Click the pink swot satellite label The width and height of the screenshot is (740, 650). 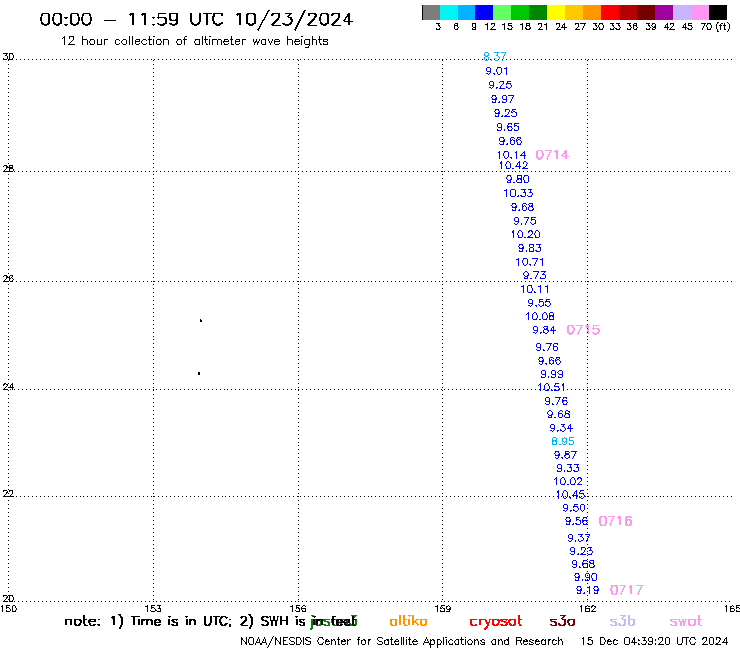click(x=686, y=621)
